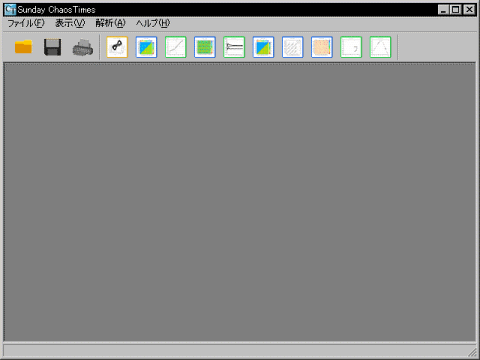Open a file with the folder icon

click(23, 47)
